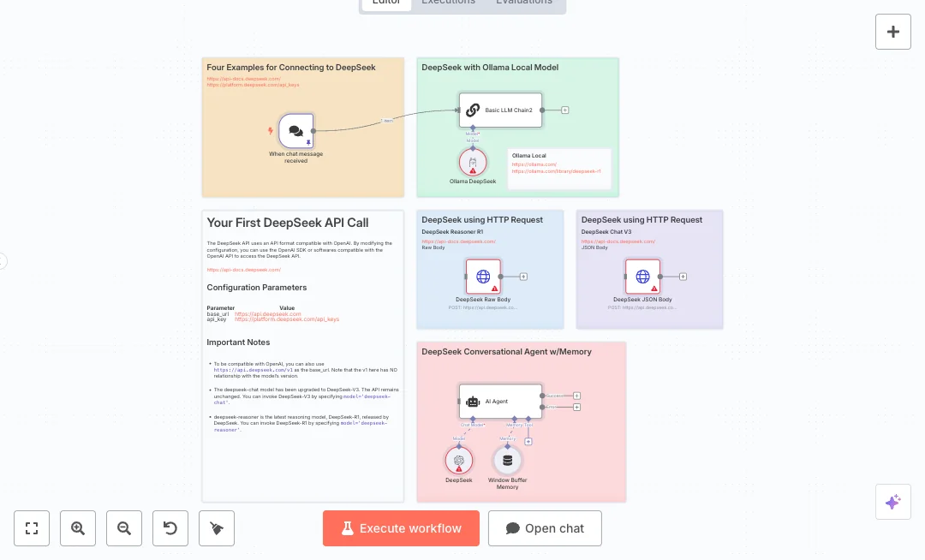Execute the workflow

tap(401, 528)
